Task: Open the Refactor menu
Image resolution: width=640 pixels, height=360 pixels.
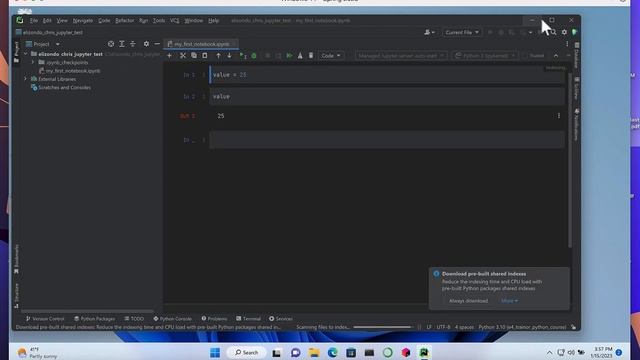Action: [124, 20]
